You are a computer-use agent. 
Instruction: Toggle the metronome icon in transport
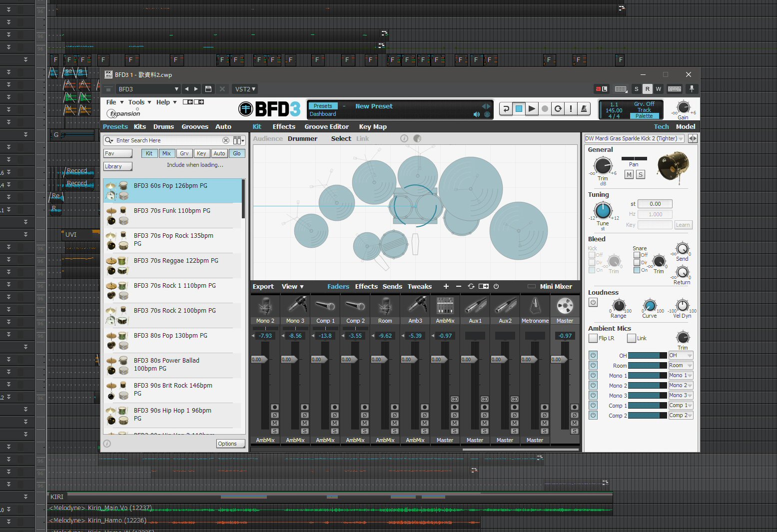coord(584,108)
